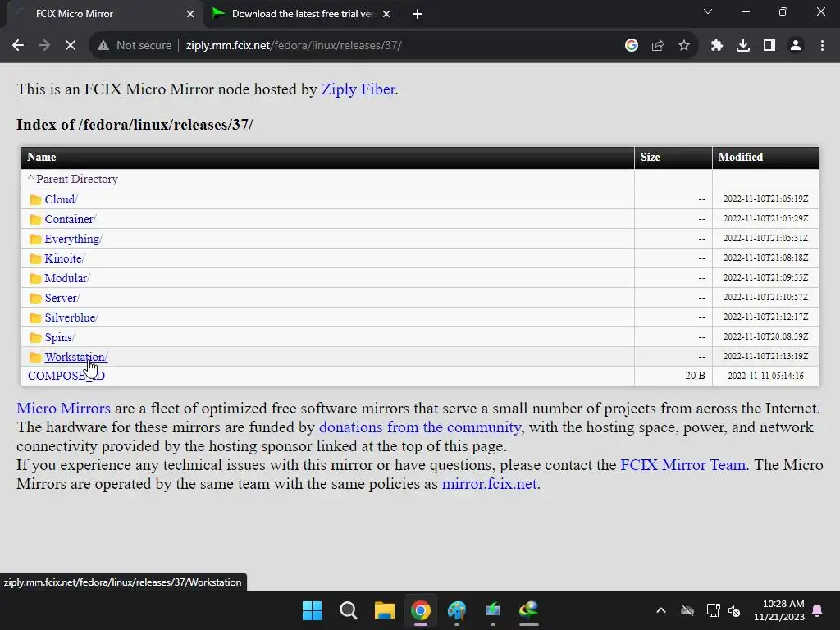
Task: Select modified date 2022-11-11 05:14:16
Action: [765, 376]
